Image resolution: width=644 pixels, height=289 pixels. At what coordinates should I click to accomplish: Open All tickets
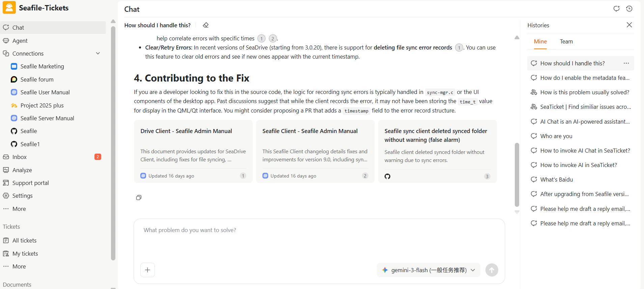(x=53, y=240)
